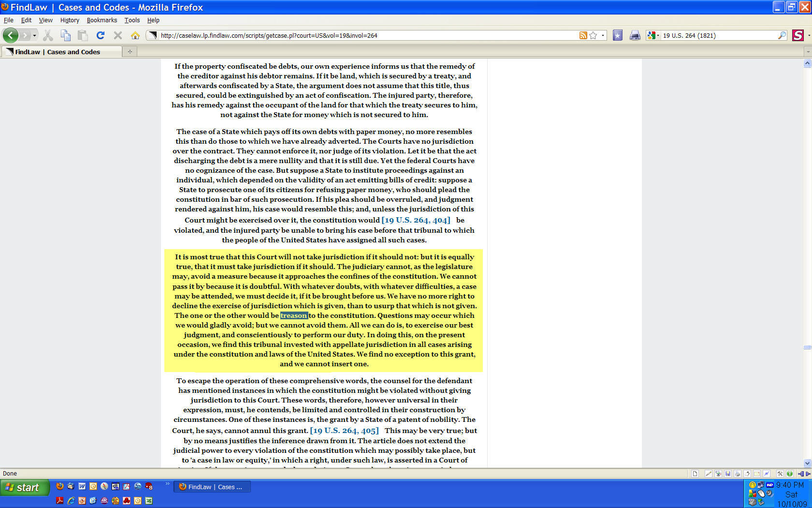Open the Help menu
The image size is (812, 508).
153,20
